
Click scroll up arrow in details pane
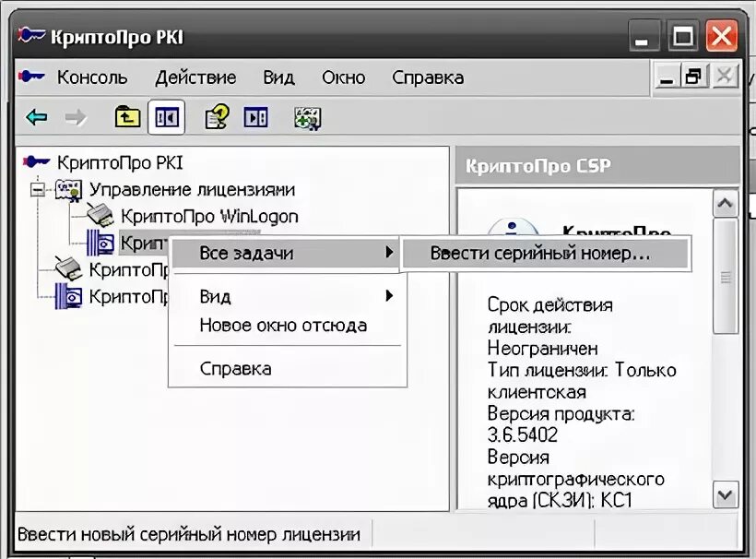tap(726, 204)
